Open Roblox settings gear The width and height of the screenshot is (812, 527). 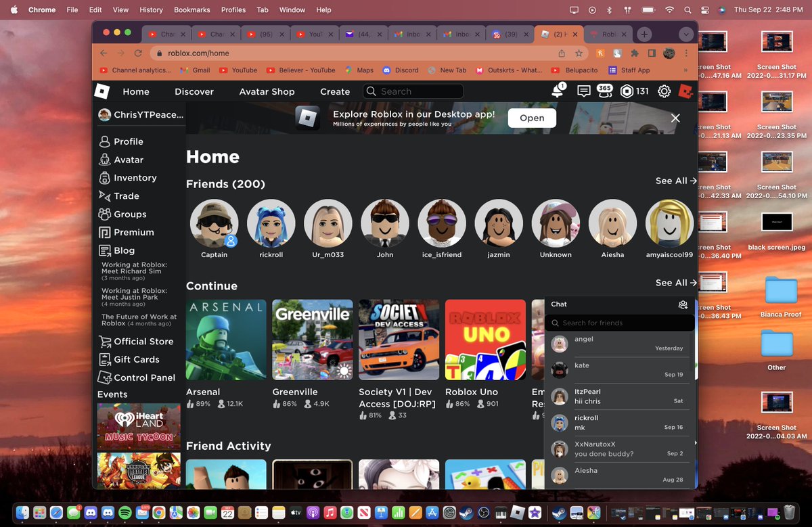(x=664, y=91)
